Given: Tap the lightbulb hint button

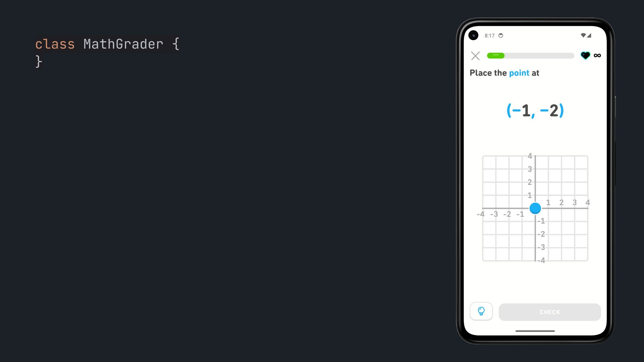Looking at the screenshot, I should [x=481, y=311].
